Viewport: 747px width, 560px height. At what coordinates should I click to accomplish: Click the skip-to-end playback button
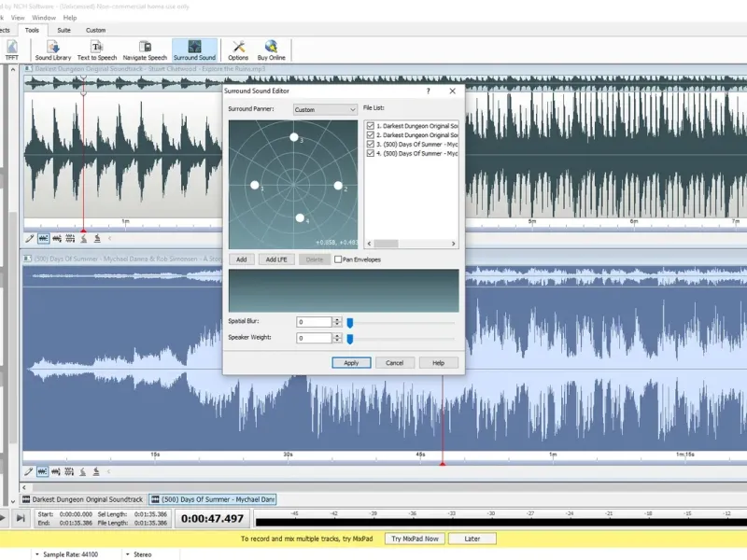click(21, 518)
